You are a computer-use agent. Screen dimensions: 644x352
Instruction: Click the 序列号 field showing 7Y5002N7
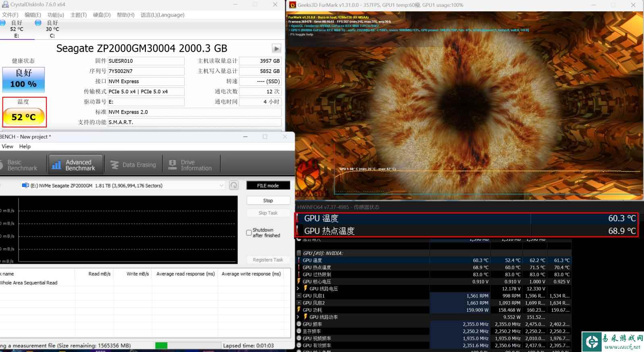146,71
